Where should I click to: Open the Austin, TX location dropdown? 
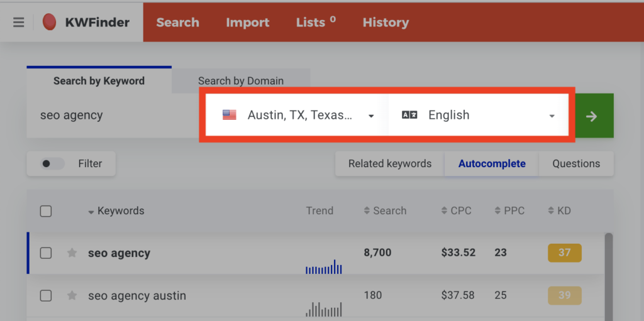(297, 116)
